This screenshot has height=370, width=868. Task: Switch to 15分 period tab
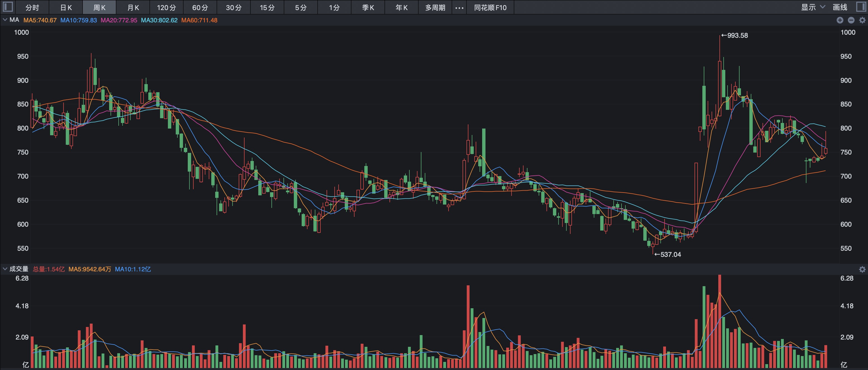tap(267, 8)
